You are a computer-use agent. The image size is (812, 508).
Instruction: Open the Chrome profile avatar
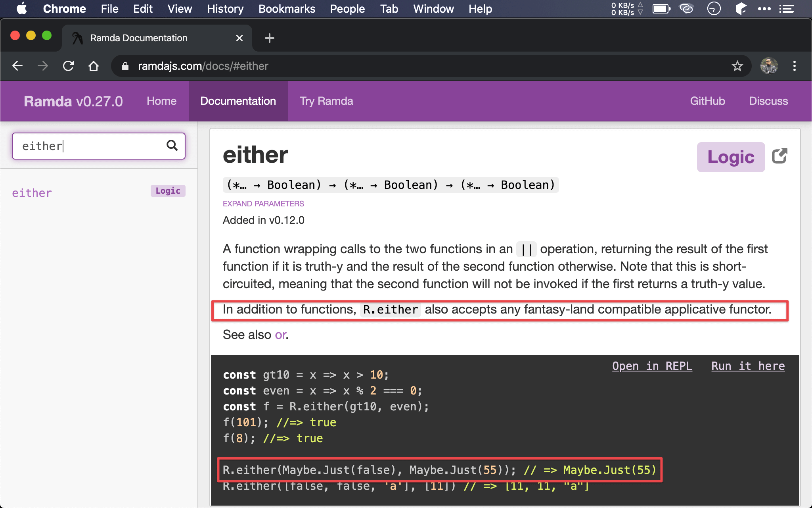click(769, 66)
